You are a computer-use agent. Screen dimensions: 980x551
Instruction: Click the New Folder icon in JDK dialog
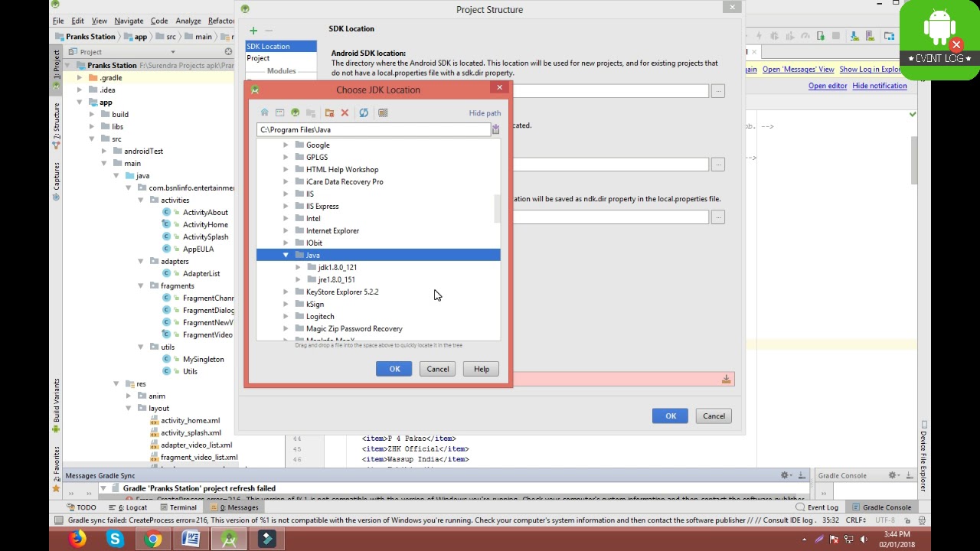(329, 112)
